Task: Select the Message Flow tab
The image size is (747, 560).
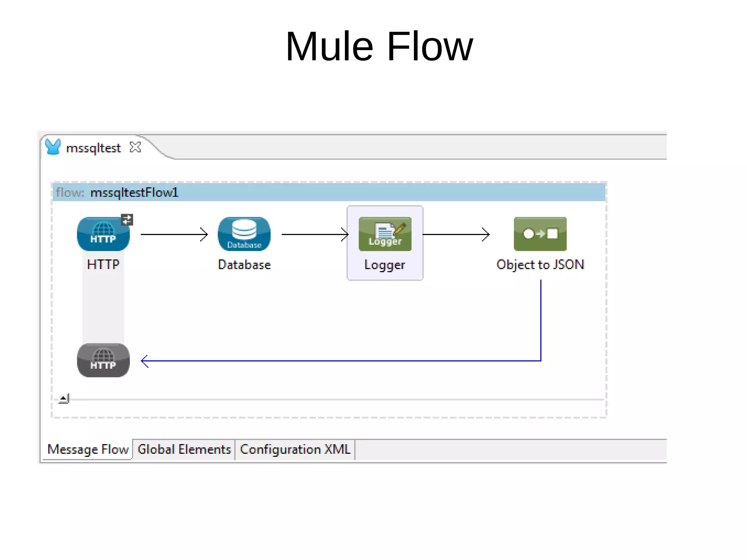Action: pyautogui.click(x=88, y=449)
